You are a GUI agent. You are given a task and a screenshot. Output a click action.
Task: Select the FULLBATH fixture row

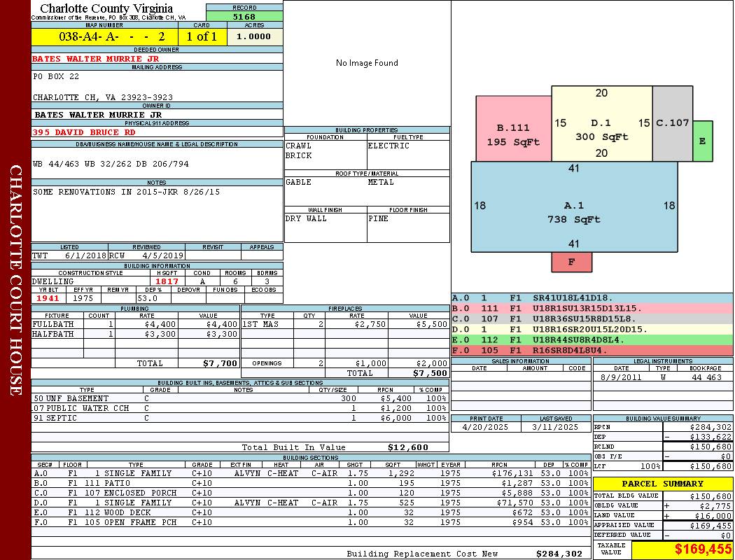[x=136, y=324]
